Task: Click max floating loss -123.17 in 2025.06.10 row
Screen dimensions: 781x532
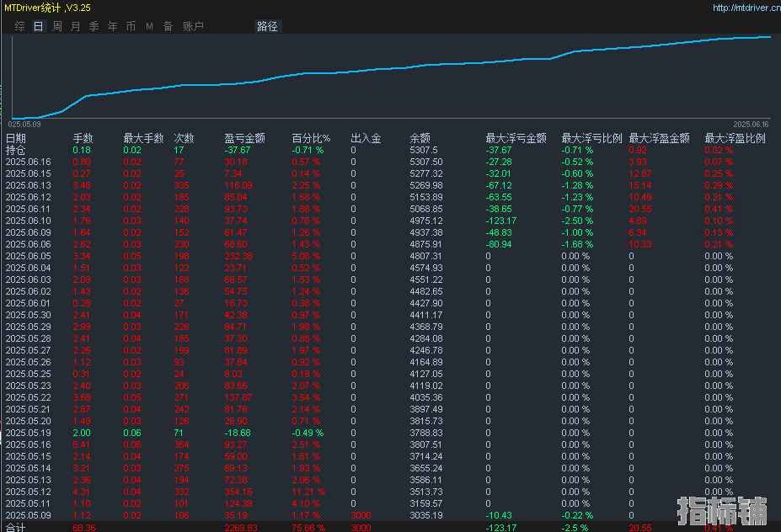Action: pos(501,221)
